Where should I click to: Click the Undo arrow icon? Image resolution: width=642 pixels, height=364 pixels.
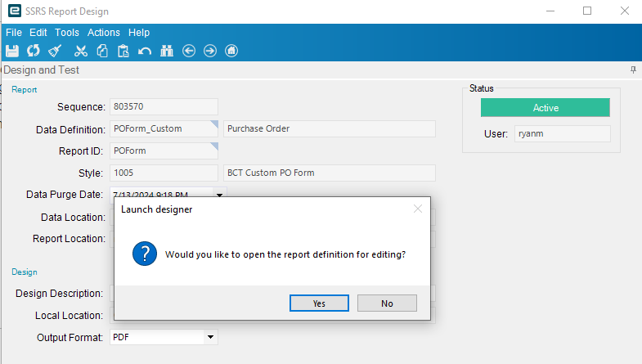pos(145,51)
